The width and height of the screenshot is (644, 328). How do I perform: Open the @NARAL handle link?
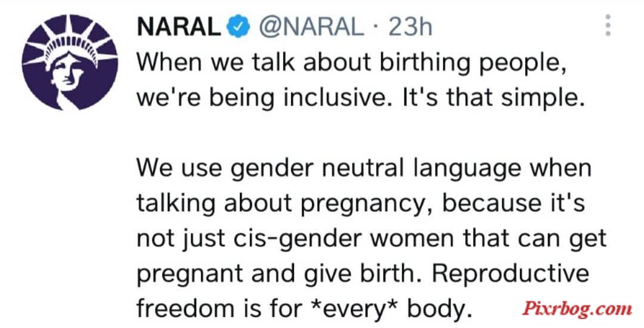tap(310, 27)
